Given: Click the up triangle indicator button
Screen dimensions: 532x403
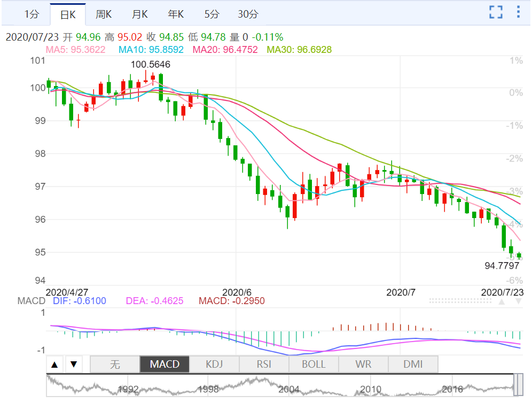Looking at the screenshot, I should click(x=54, y=365).
